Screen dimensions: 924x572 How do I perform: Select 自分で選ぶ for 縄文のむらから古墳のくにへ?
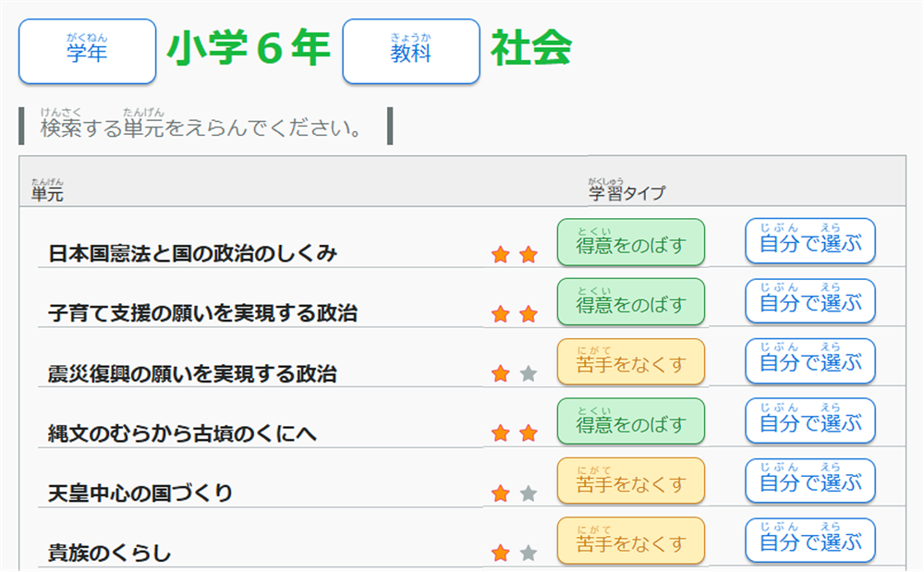[x=810, y=421]
